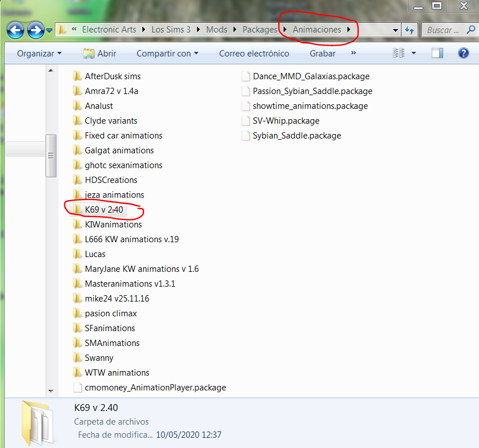Open the view options dropdown arrow
This screenshot has width=479, height=448.
click(414, 53)
